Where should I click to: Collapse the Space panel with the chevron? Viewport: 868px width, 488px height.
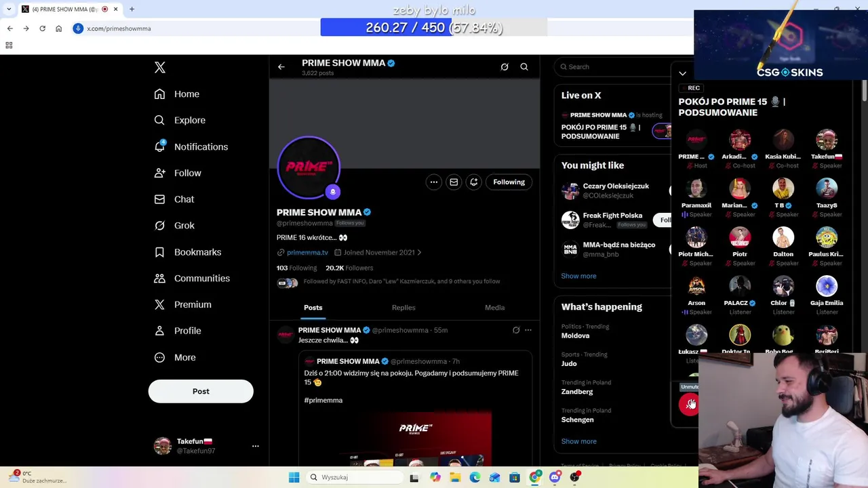pos(683,73)
